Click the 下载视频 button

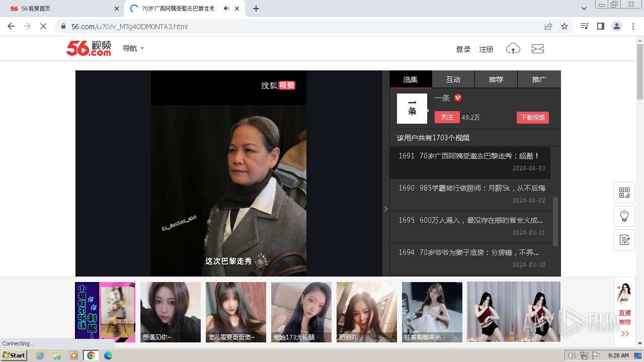[532, 117]
